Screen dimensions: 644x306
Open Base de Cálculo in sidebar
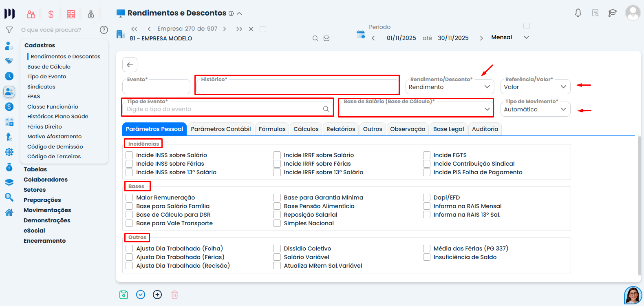point(49,67)
